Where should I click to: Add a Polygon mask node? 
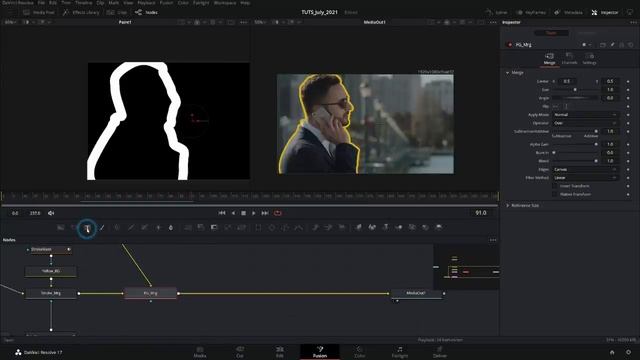point(285,227)
